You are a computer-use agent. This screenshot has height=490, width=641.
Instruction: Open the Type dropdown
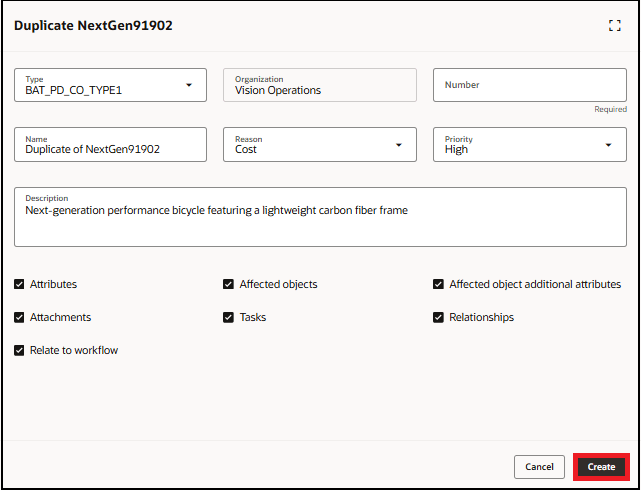click(x=110, y=85)
